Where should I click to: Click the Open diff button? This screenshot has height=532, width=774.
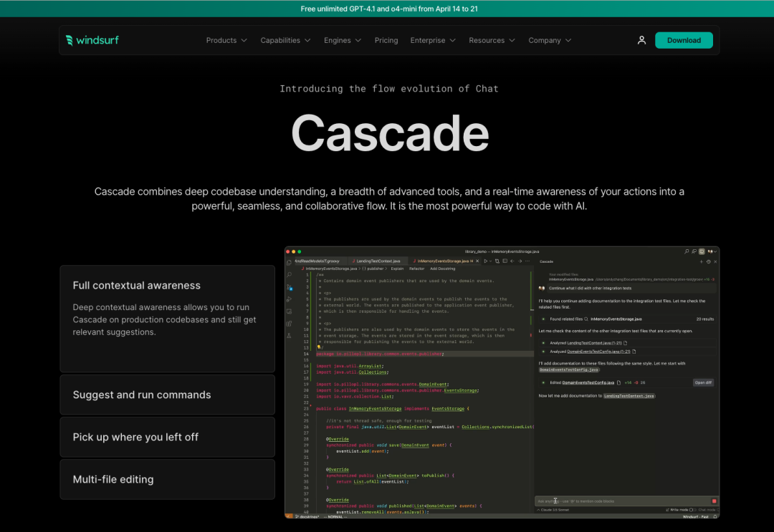(703, 382)
